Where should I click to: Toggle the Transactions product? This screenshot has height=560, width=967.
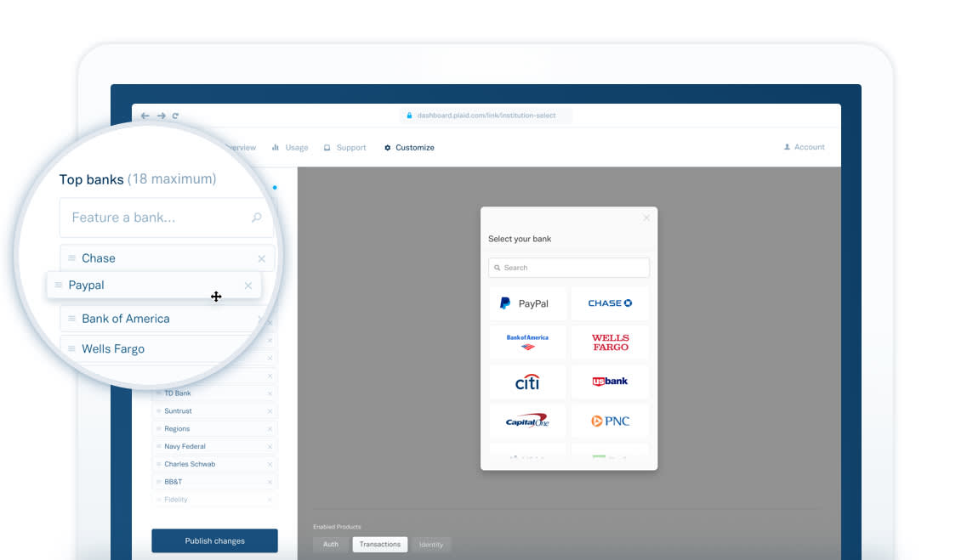(x=380, y=545)
